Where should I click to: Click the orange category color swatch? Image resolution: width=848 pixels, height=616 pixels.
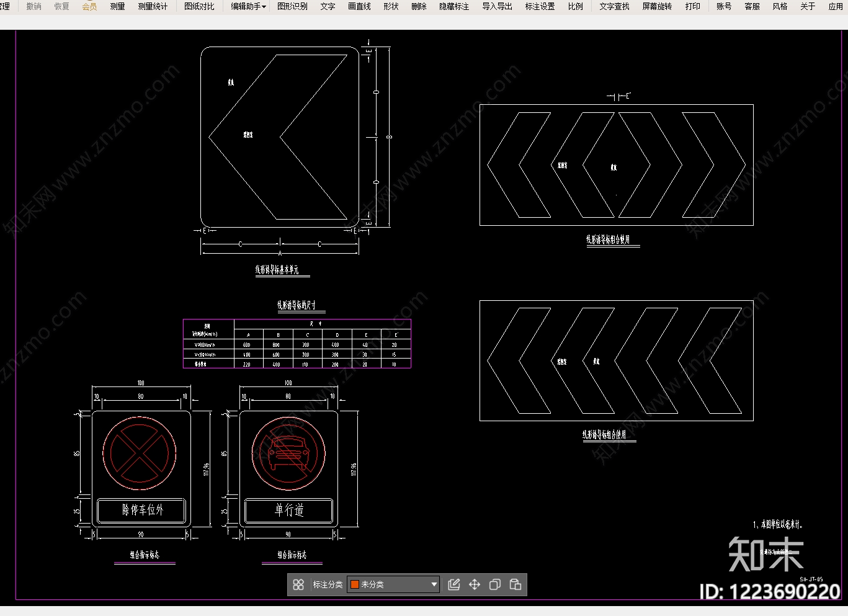pos(355,584)
